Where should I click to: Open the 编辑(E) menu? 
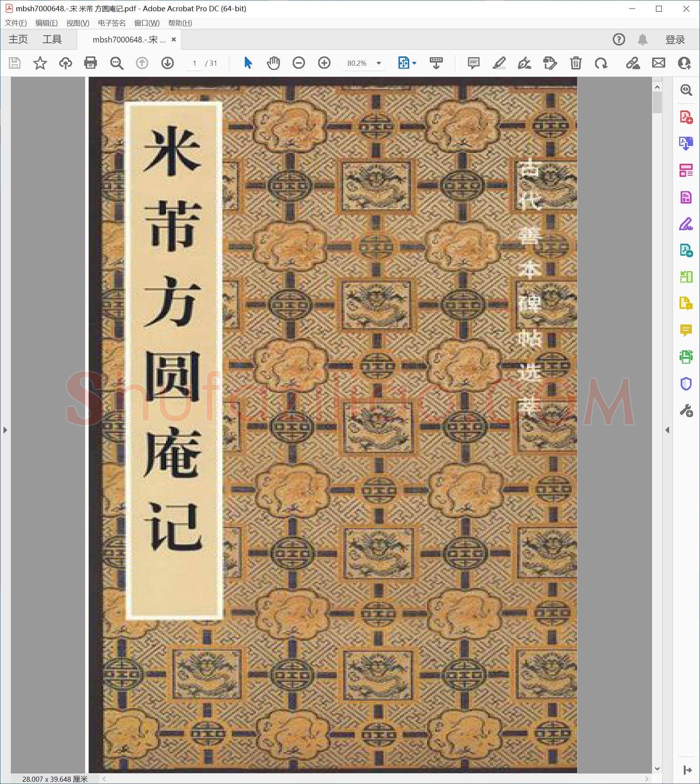[46, 23]
